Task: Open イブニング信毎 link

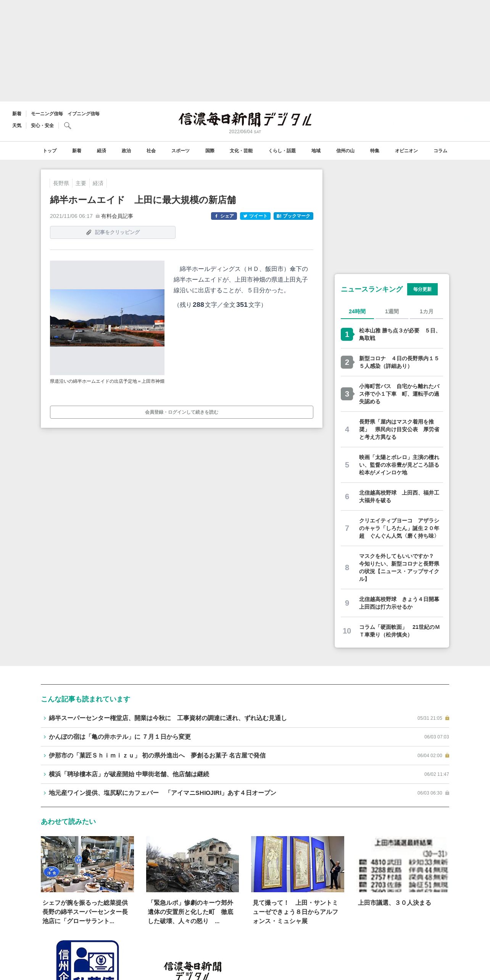Action: [x=84, y=114]
